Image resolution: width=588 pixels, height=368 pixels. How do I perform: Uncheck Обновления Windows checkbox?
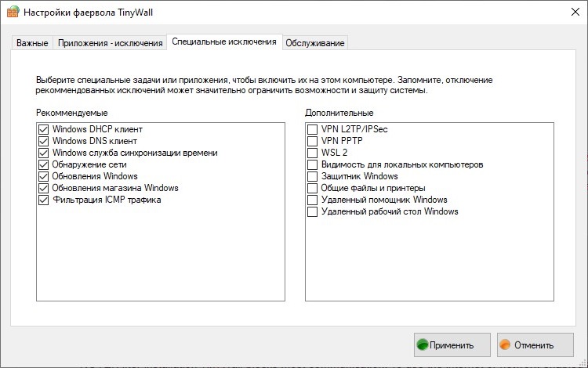tap(43, 176)
